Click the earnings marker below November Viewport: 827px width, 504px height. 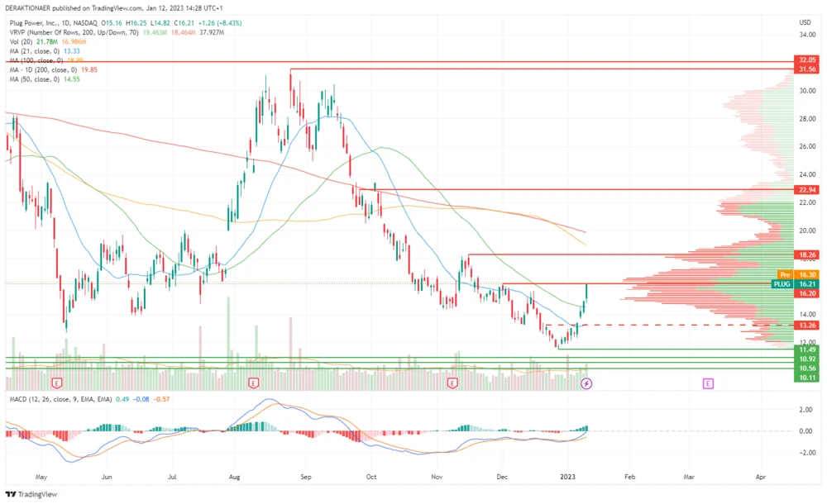[452, 383]
